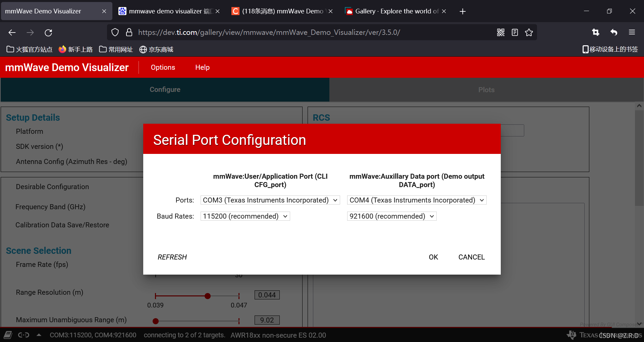Click REFRESH in serial port dialog

172,257
